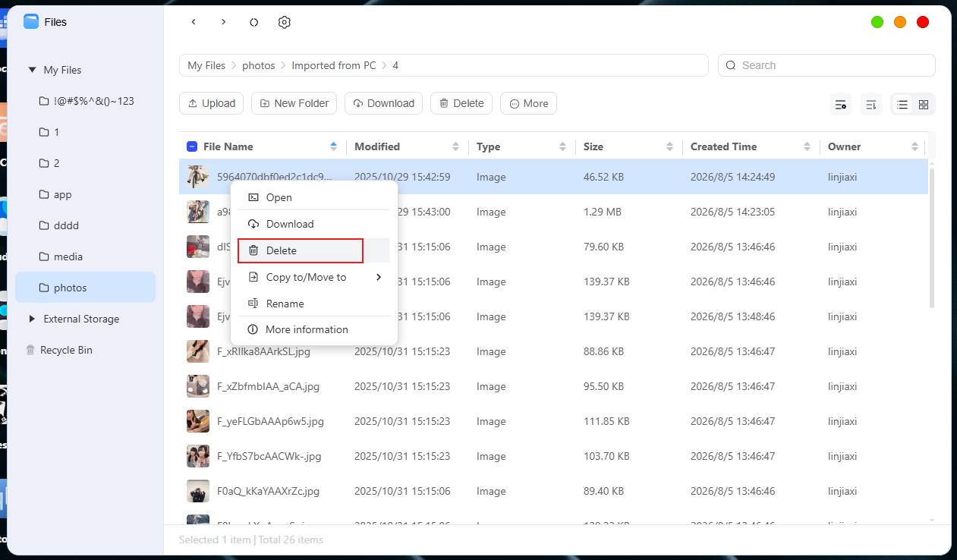Open the !@#$%^&()~123 folder in sidebar
The width and height of the screenshot is (957, 560).
click(85, 101)
